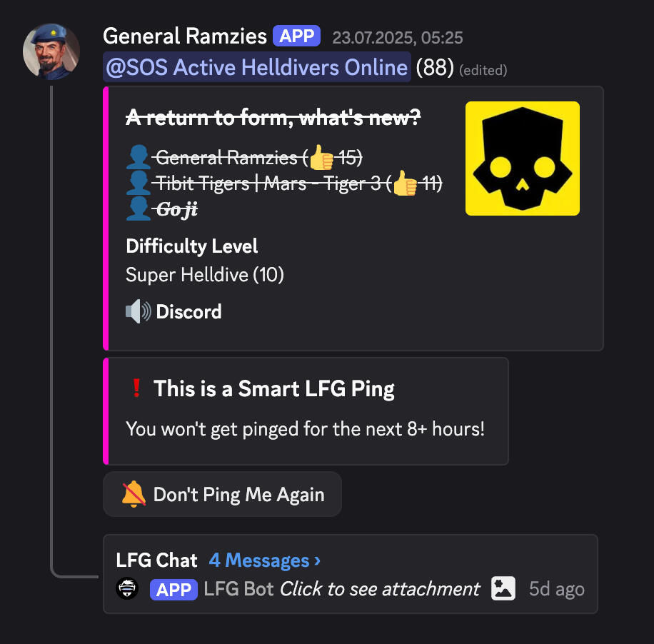Viewport: 654px width, 644px height.
Task: Click the thumbs up emoji beside 15
Action: (x=321, y=158)
